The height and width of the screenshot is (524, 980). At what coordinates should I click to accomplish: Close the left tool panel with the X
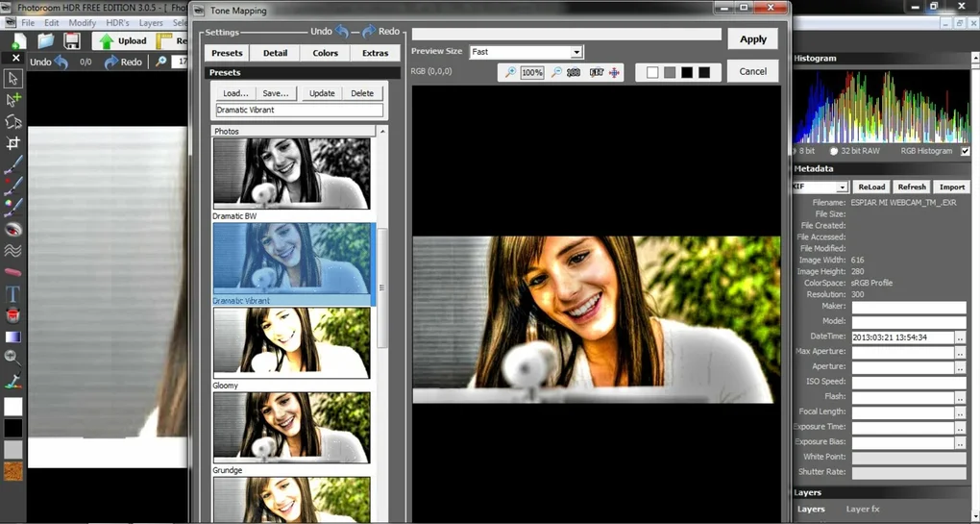(x=16, y=58)
